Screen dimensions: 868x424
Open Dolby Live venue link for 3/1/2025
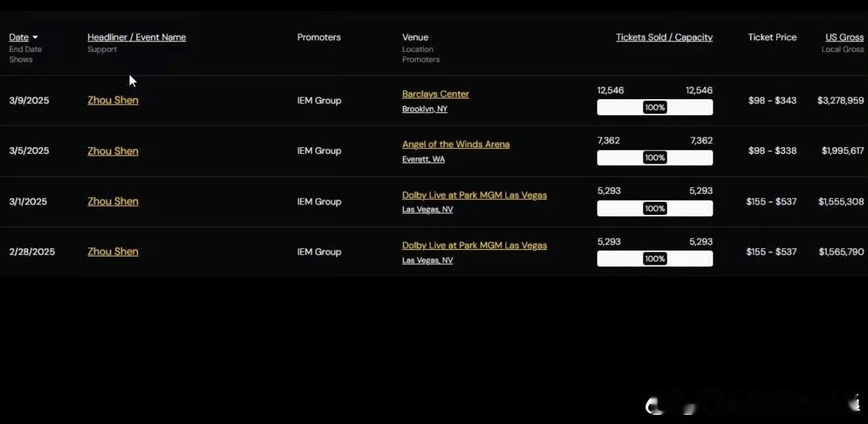(x=474, y=195)
